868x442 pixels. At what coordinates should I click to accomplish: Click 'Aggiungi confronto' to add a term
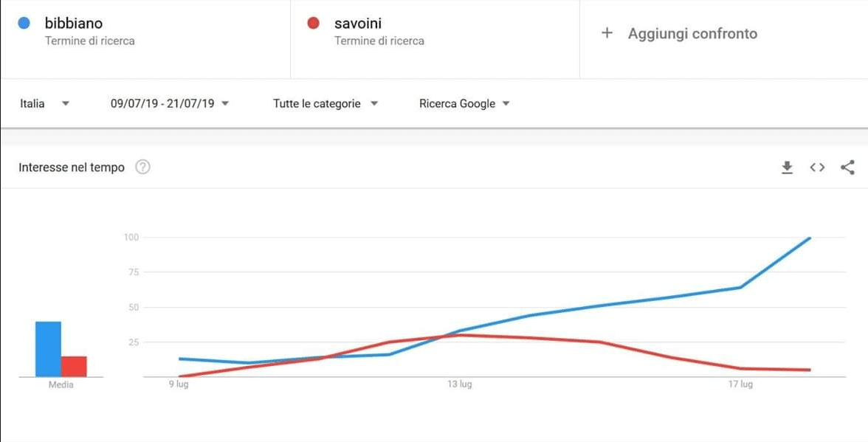click(x=692, y=33)
